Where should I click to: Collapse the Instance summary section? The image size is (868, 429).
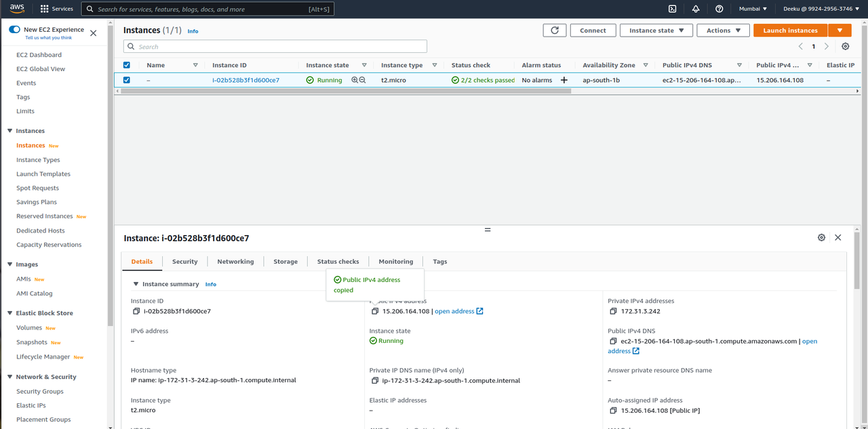136,284
